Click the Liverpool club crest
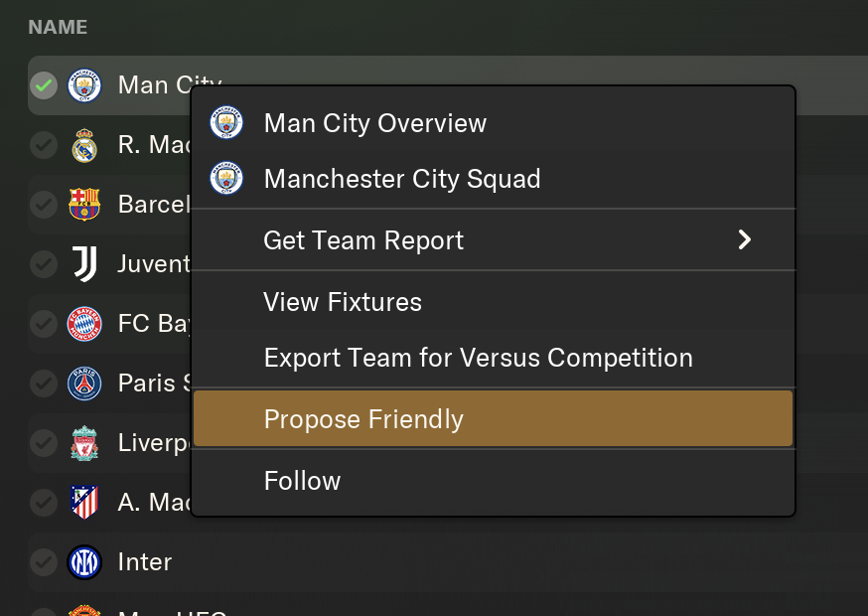The image size is (868, 616). pos(84,443)
